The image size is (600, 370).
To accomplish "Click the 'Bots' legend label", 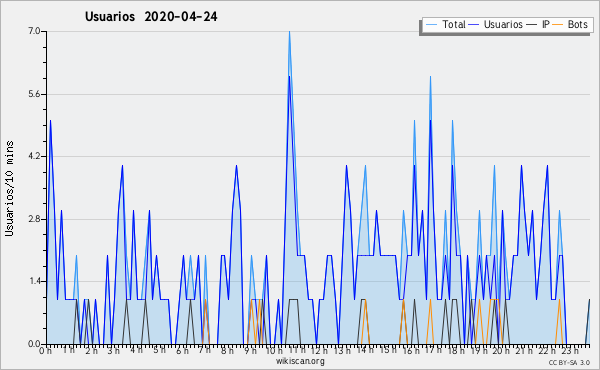I will pyautogui.click(x=577, y=24).
